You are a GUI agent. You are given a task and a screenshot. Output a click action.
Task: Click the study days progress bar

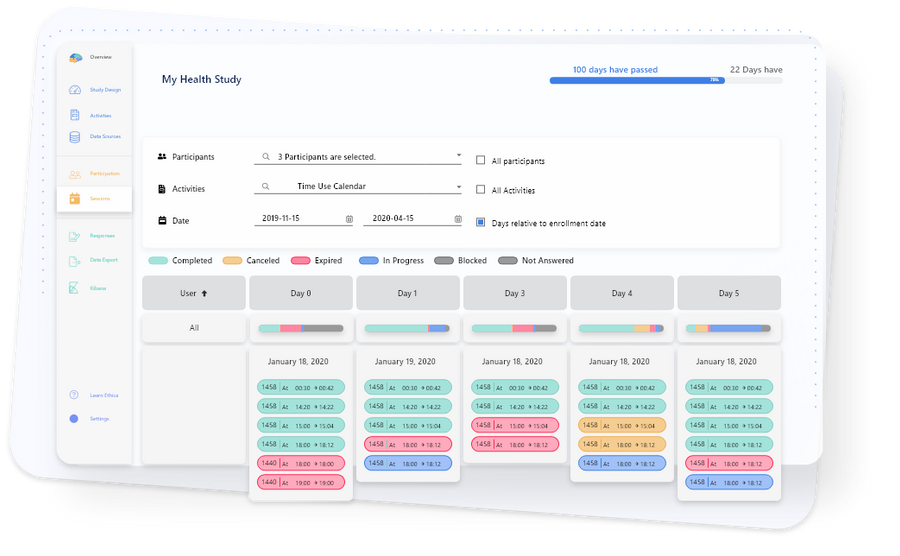click(636, 80)
